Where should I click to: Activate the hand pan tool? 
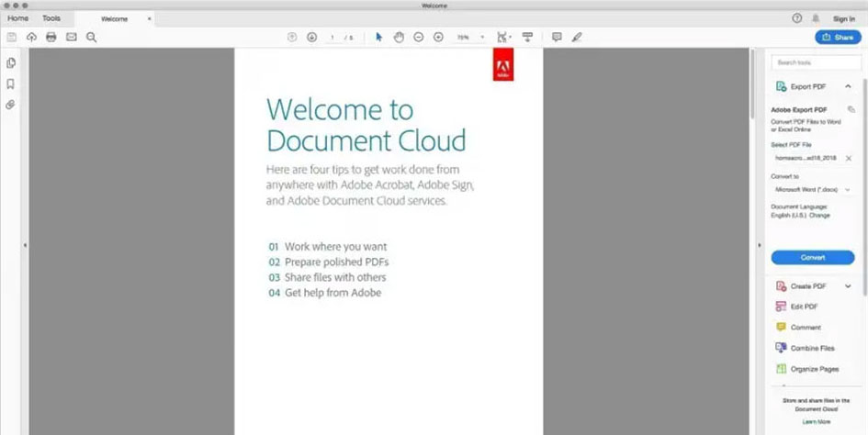[399, 37]
